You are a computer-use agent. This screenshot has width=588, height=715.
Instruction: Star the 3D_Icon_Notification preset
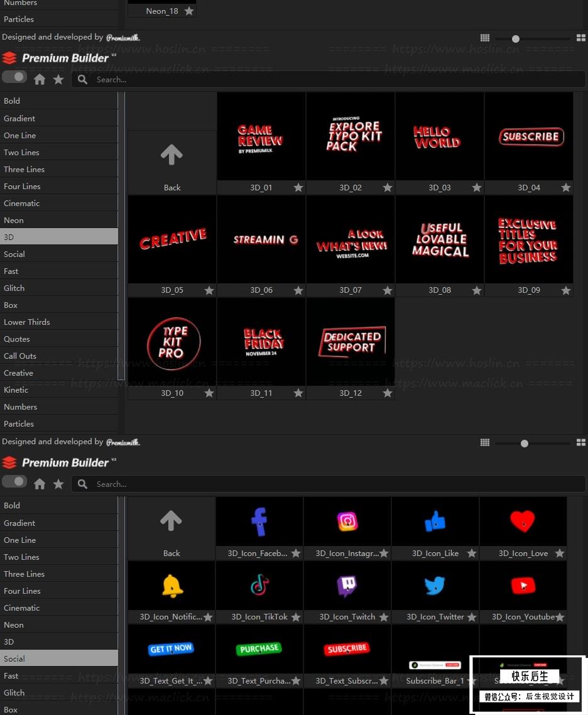coord(209,617)
